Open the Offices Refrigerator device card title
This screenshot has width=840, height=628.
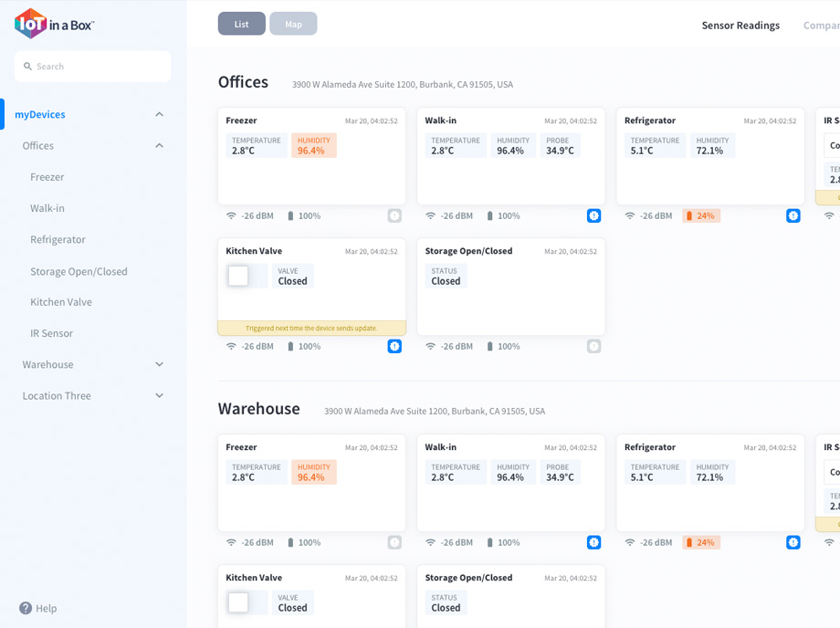pyautogui.click(x=650, y=120)
